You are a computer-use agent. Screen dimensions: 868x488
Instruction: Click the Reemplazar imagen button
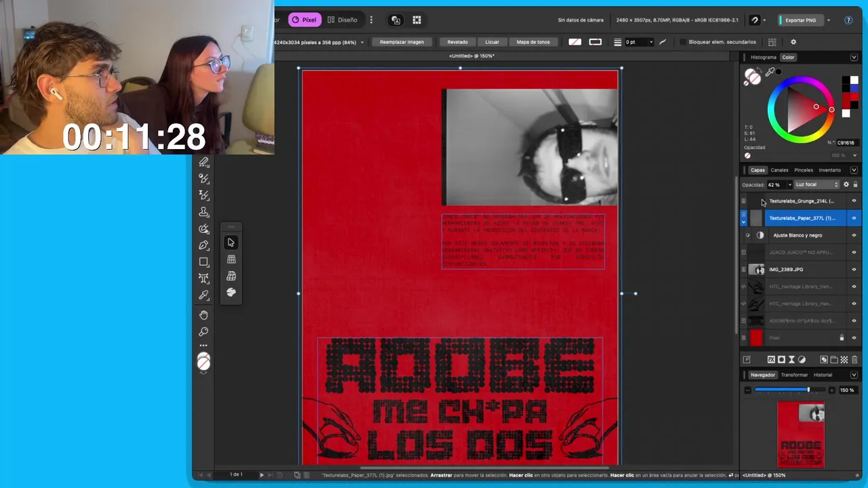pyautogui.click(x=401, y=42)
